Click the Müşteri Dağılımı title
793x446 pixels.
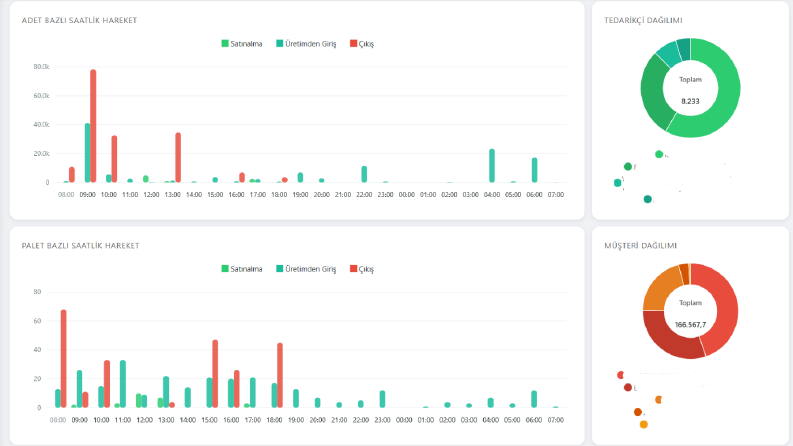640,246
